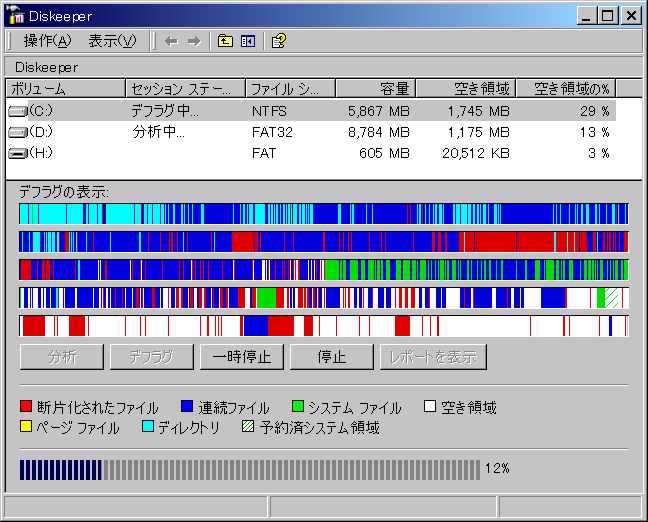Click the FAT cell in the H: row
This screenshot has width=648, height=522.
264,153
